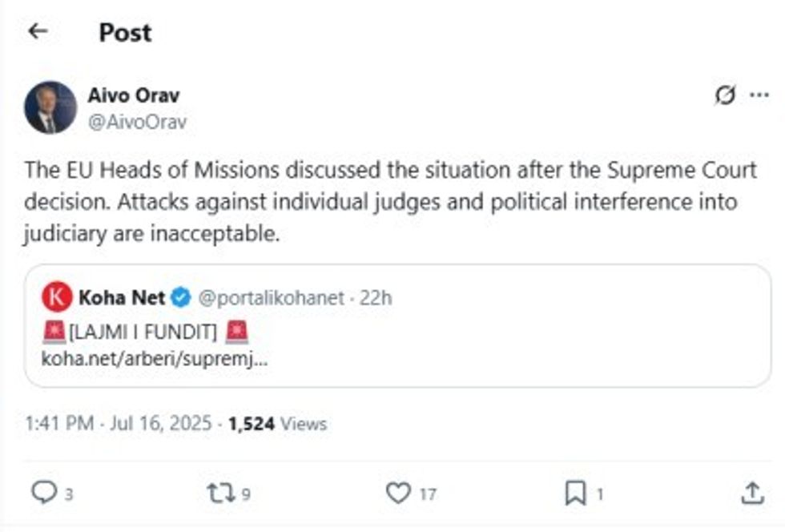Share the post via the upload arrow icon
Viewport: 785px width, 532px height.
(x=752, y=493)
